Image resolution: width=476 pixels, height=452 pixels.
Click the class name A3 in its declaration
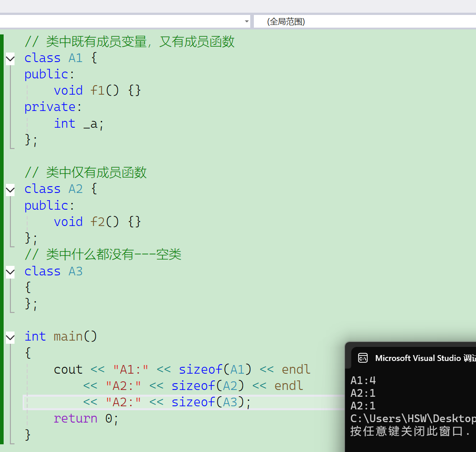click(x=76, y=271)
